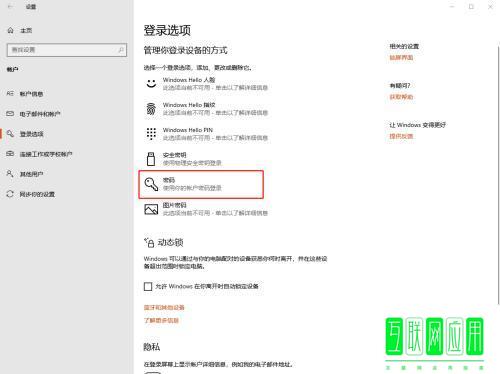Focus the 查找设置 search field

tap(67, 50)
